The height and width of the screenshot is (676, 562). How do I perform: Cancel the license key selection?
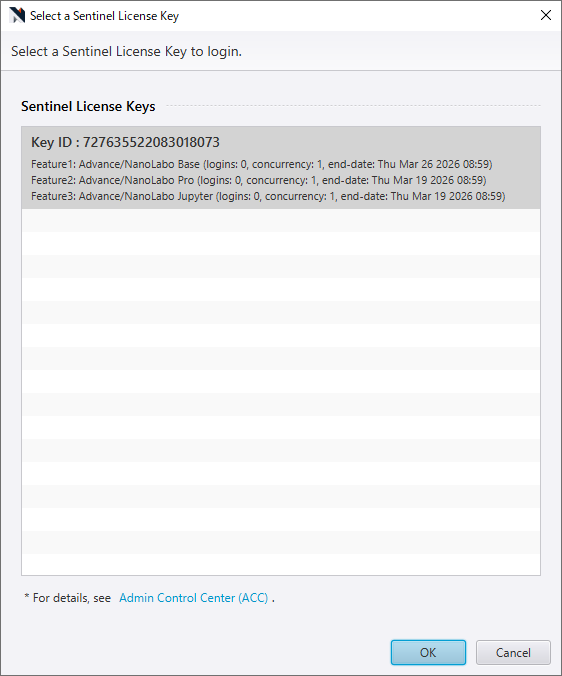tap(513, 652)
